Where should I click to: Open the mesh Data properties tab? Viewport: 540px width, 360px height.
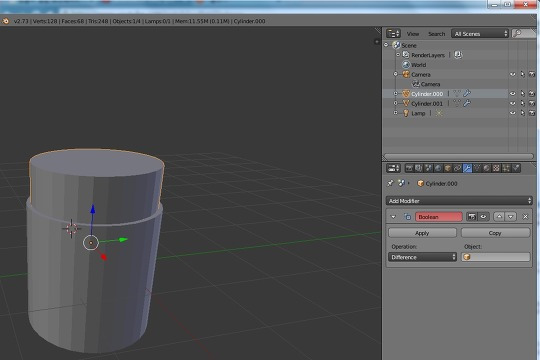(x=477, y=168)
